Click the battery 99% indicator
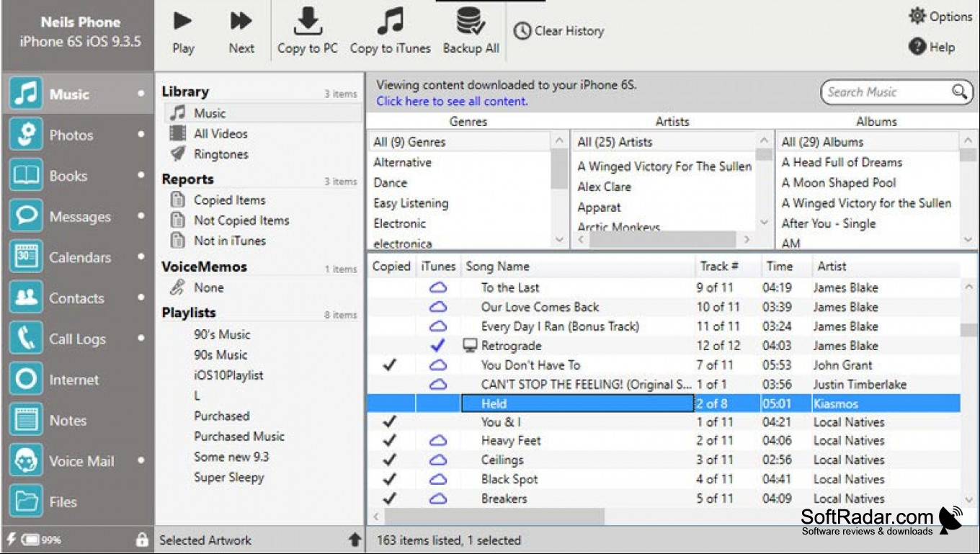Screen dimensions: 980x554 [x=40, y=540]
